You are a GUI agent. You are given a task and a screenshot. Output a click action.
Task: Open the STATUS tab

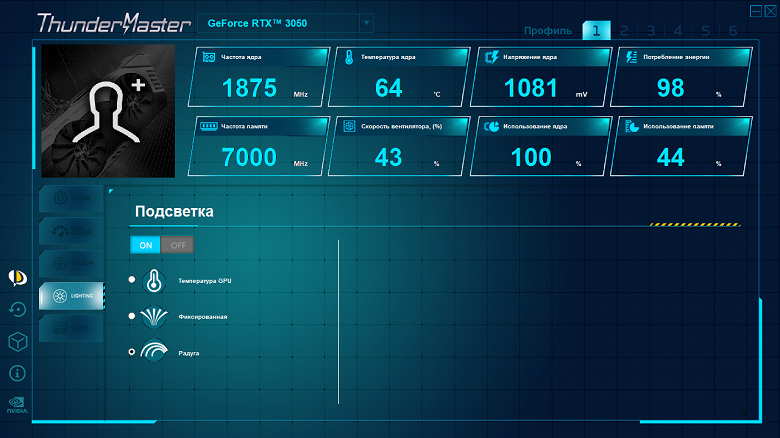(x=71, y=328)
